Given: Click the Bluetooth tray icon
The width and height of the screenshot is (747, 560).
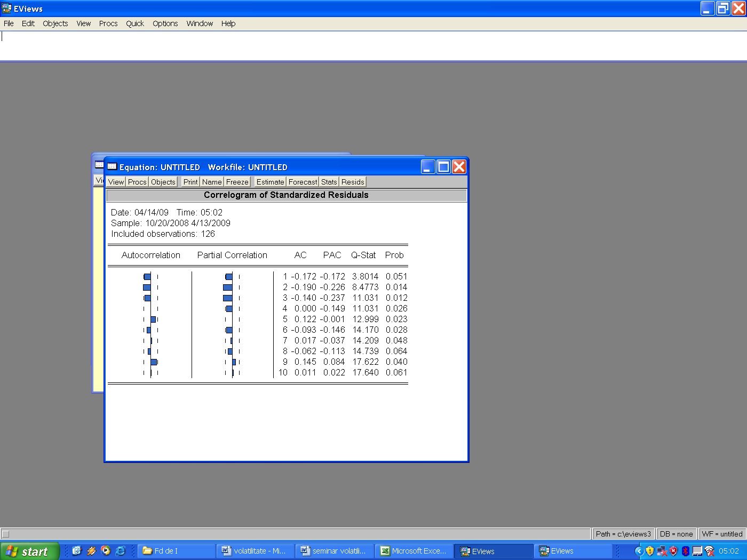Looking at the screenshot, I should pos(685,551).
